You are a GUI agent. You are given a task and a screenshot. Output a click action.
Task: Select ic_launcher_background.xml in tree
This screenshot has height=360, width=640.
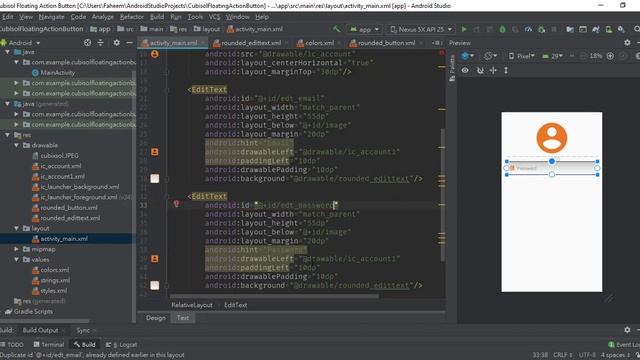(x=76, y=187)
